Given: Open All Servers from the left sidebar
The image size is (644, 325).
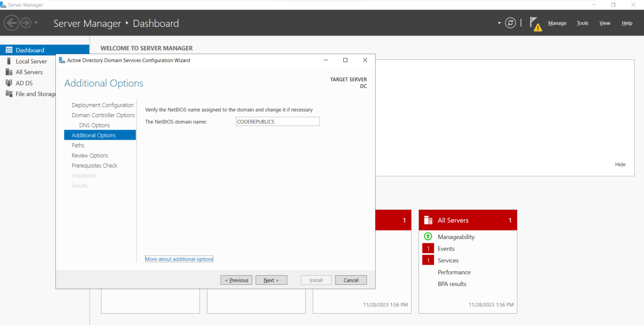Looking at the screenshot, I should tap(9, 72).
